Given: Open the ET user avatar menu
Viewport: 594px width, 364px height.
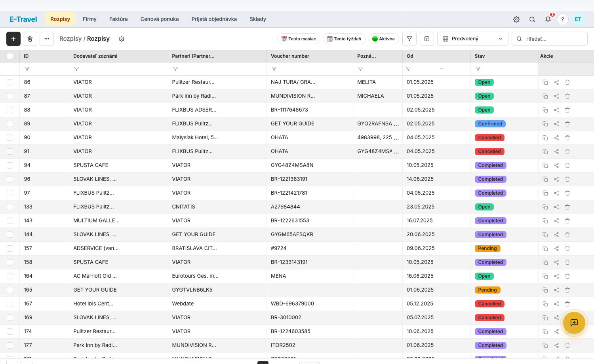Looking at the screenshot, I should 578,19.
